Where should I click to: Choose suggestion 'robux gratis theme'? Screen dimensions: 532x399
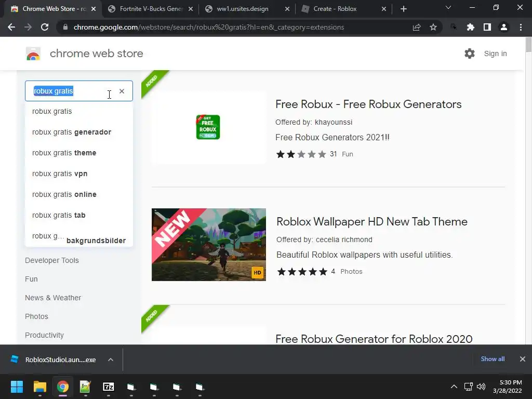[x=79, y=153]
